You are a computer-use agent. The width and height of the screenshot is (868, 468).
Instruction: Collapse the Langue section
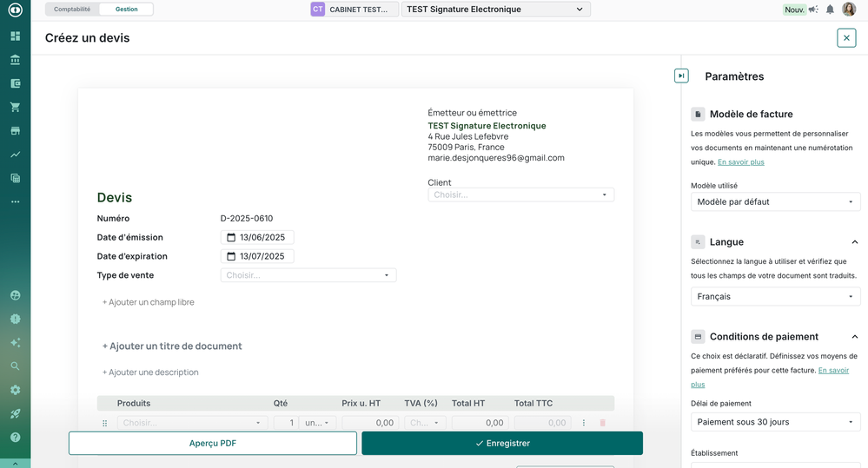click(854, 242)
